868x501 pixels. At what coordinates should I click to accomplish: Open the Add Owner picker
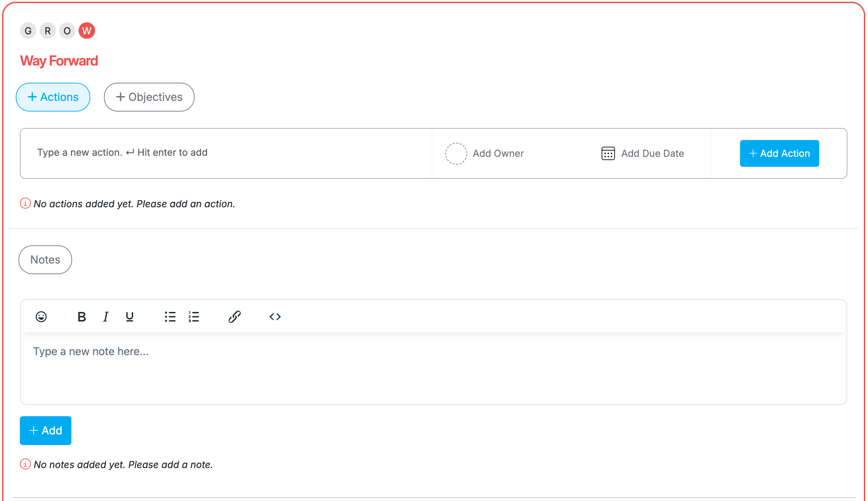[x=498, y=153]
